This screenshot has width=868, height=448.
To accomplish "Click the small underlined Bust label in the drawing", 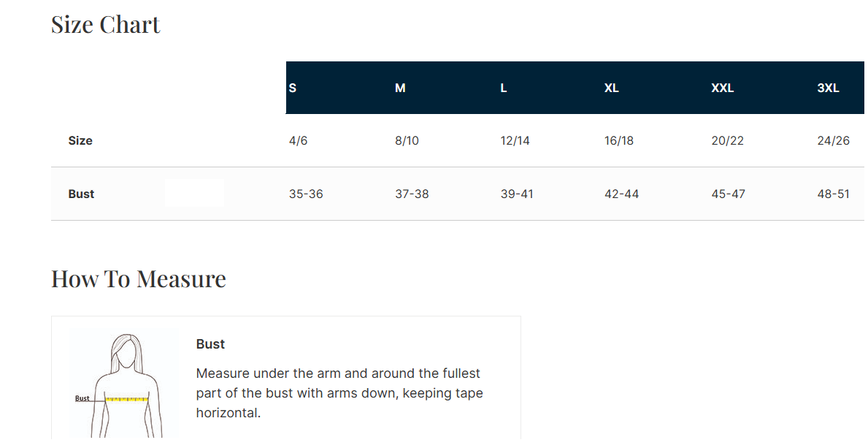I will [x=82, y=398].
